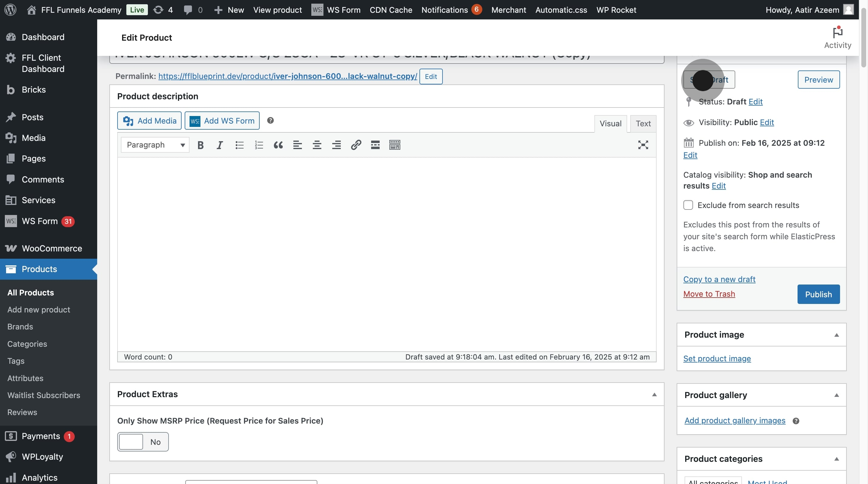Toggle bold formatting in editor toolbar
Screen dimensions: 868x484
[200, 145]
